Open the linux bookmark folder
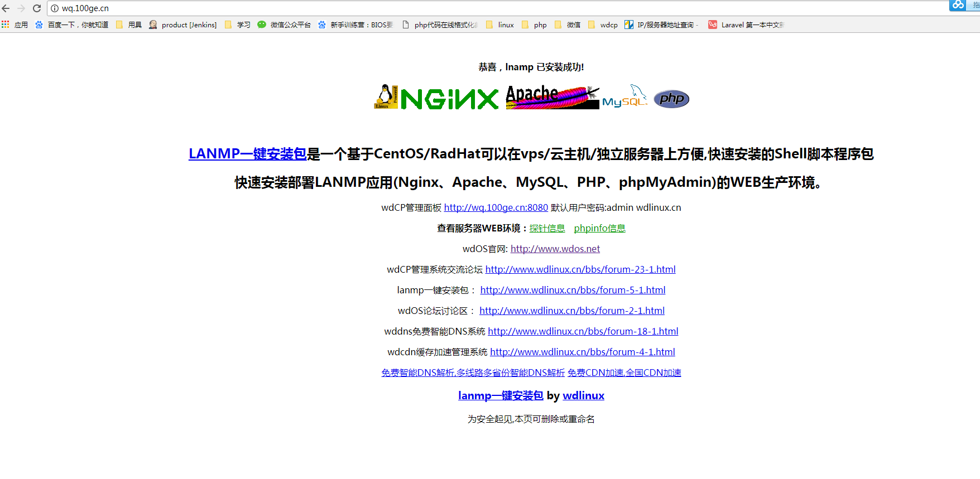This screenshot has width=980, height=479. (x=500, y=25)
